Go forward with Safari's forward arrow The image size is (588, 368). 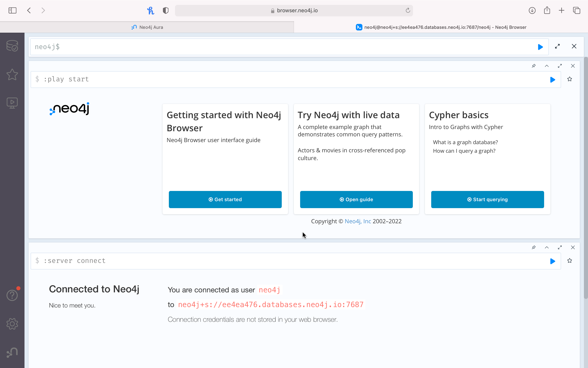(x=43, y=10)
